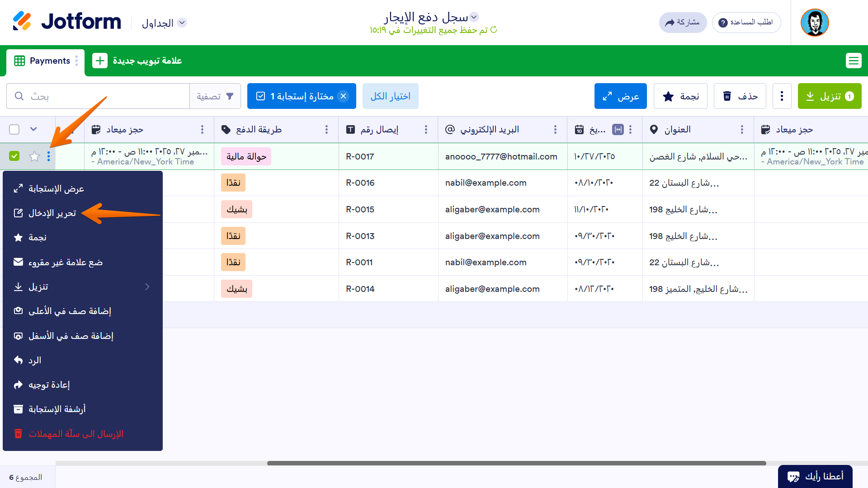The image size is (868, 488).
Task: Open the إيصال رقم column options menu
Action: click(x=425, y=129)
